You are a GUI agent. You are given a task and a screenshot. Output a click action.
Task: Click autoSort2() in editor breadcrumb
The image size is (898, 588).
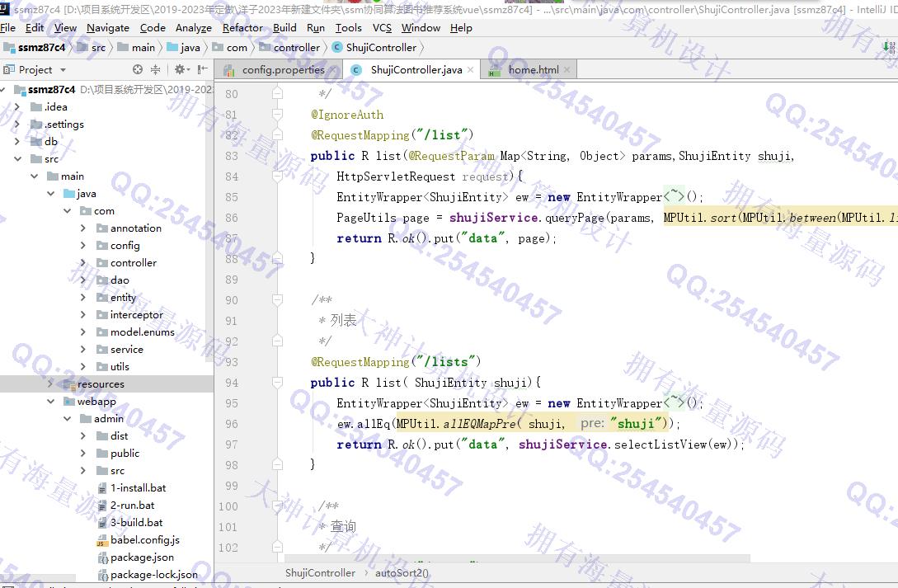tap(402, 572)
